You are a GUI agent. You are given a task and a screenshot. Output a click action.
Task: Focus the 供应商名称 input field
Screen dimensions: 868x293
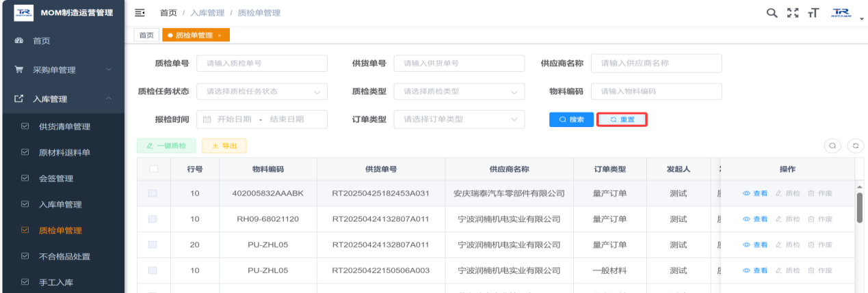[x=656, y=63]
